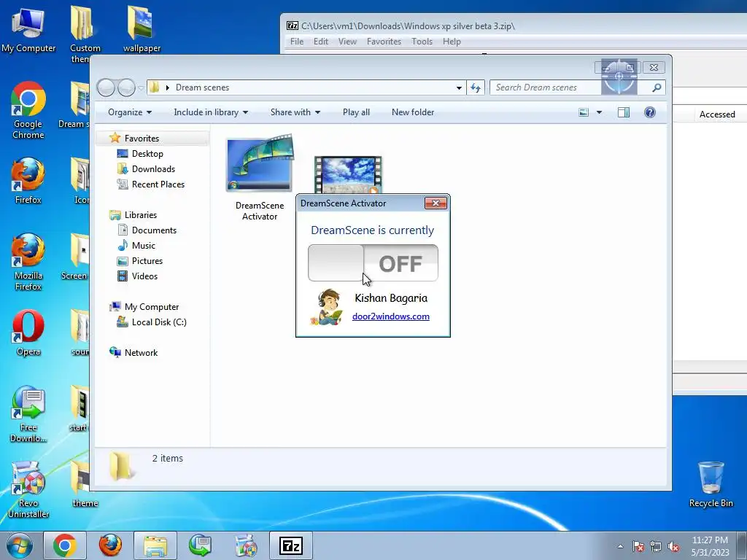The height and width of the screenshot is (560, 747).
Task: Change view using the view icon
Action: pos(584,112)
